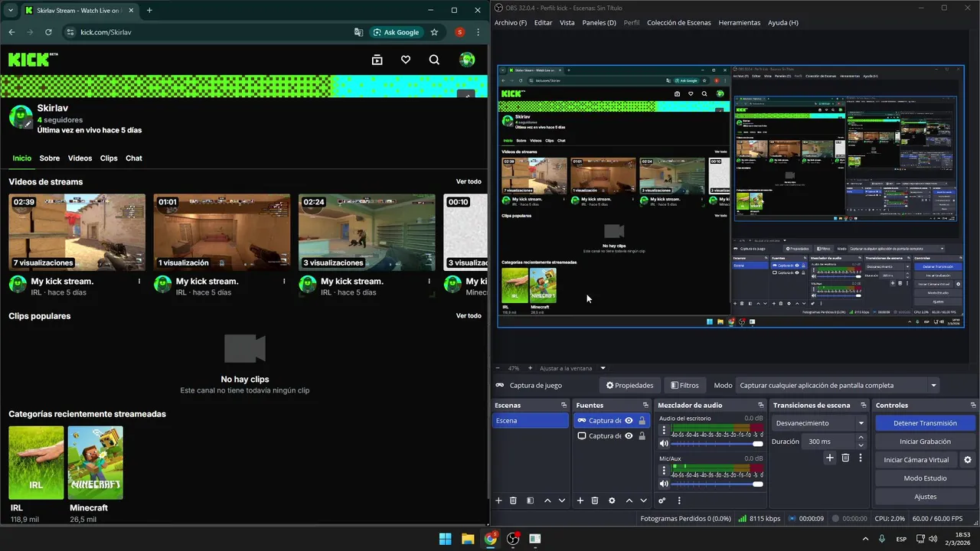Image resolution: width=980 pixels, height=551 pixels.
Task: Open the user avatar menu on Kick
Action: [467, 60]
